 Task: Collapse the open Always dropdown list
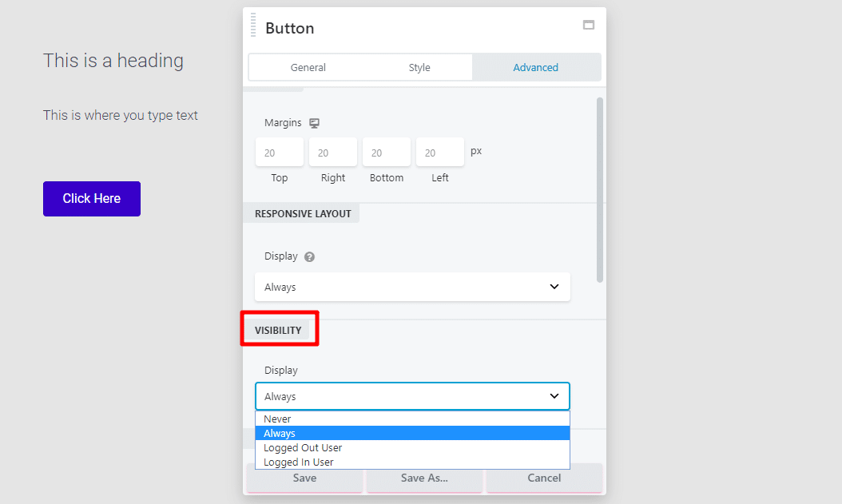[x=412, y=396]
